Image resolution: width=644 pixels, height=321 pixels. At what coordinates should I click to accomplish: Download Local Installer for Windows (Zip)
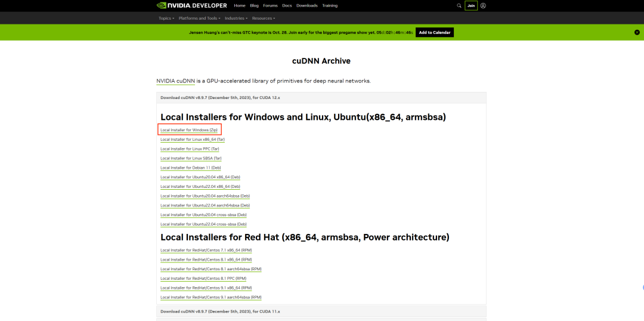pyautogui.click(x=189, y=130)
